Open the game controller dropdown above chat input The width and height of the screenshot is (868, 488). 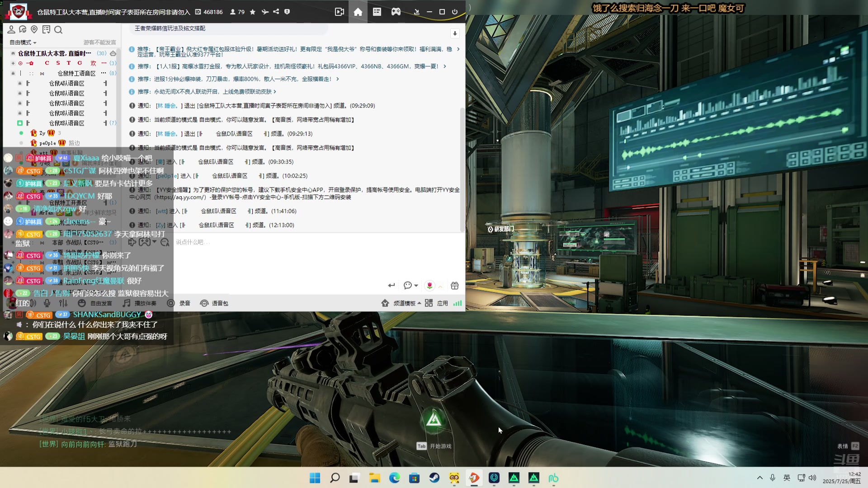(x=148, y=242)
